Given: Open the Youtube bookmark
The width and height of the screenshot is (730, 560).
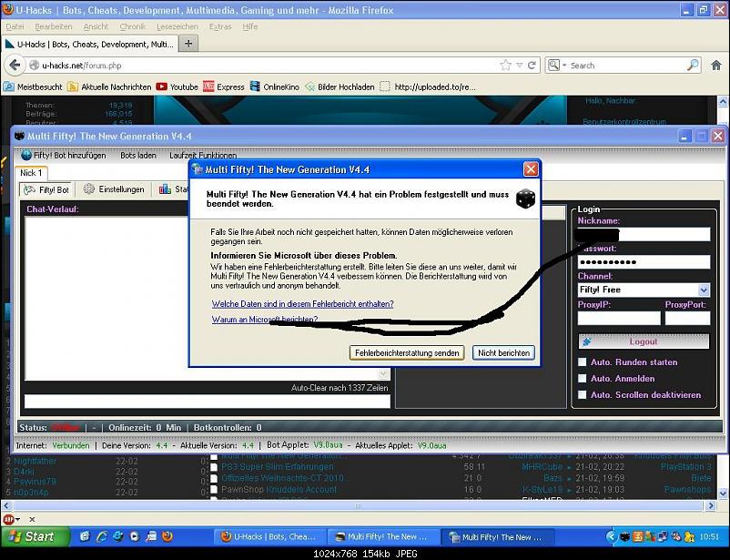Looking at the screenshot, I should 177,87.
